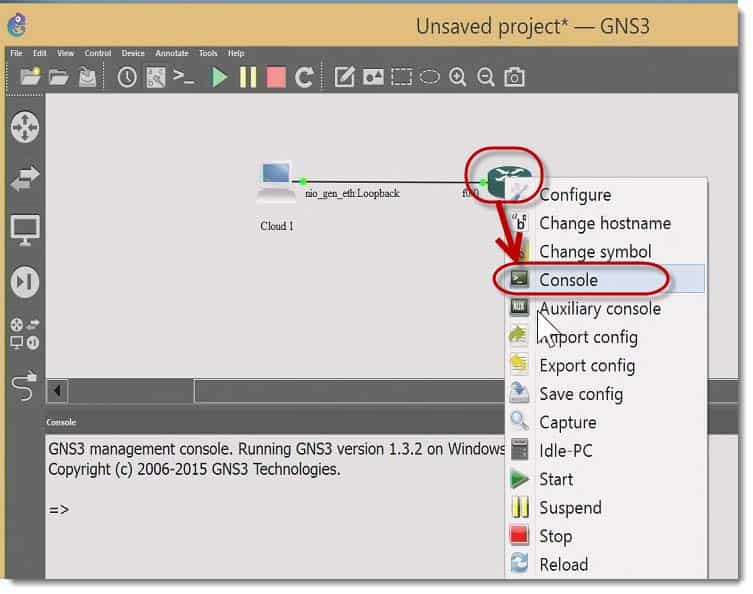The width and height of the screenshot is (753, 594).
Task: Browse end devices monitor icon
Action: (x=25, y=230)
